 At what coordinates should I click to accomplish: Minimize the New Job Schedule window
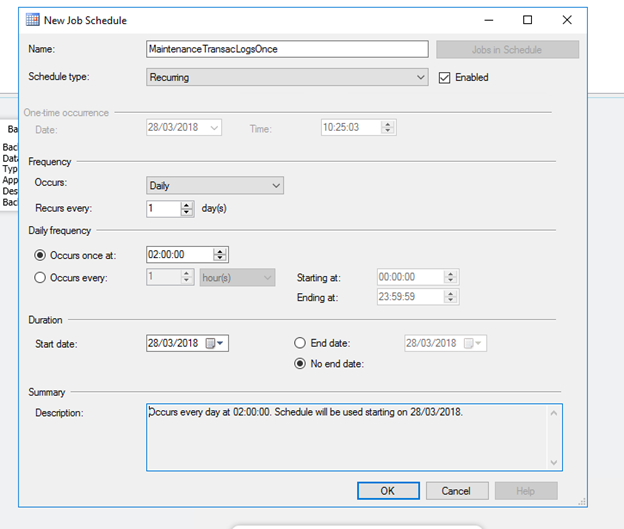pos(489,20)
